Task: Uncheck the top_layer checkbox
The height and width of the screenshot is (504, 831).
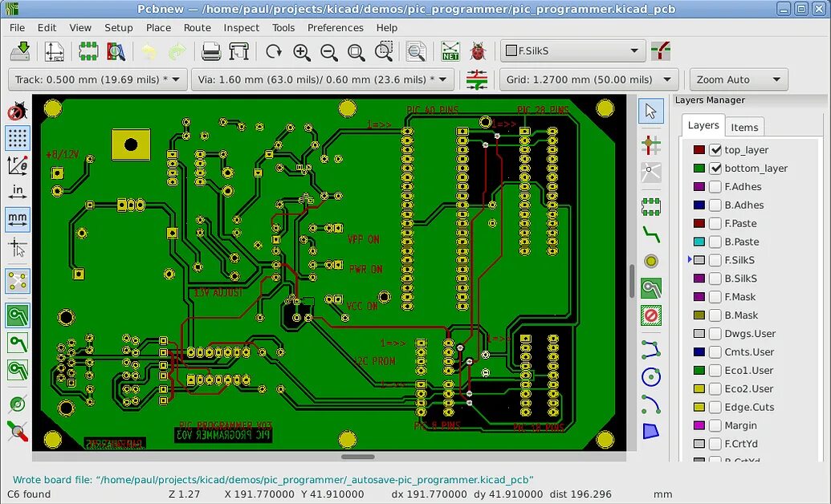Action: click(715, 150)
